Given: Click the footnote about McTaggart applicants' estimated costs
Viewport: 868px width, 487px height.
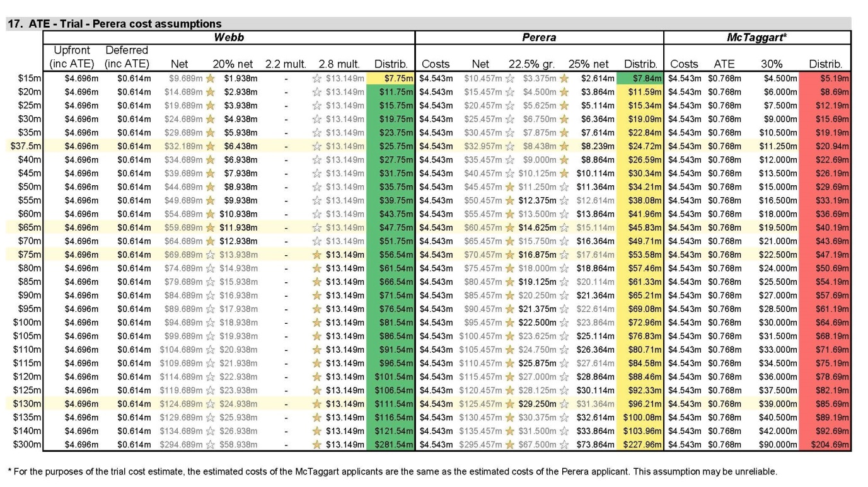Looking at the screenshot, I should point(392,471).
